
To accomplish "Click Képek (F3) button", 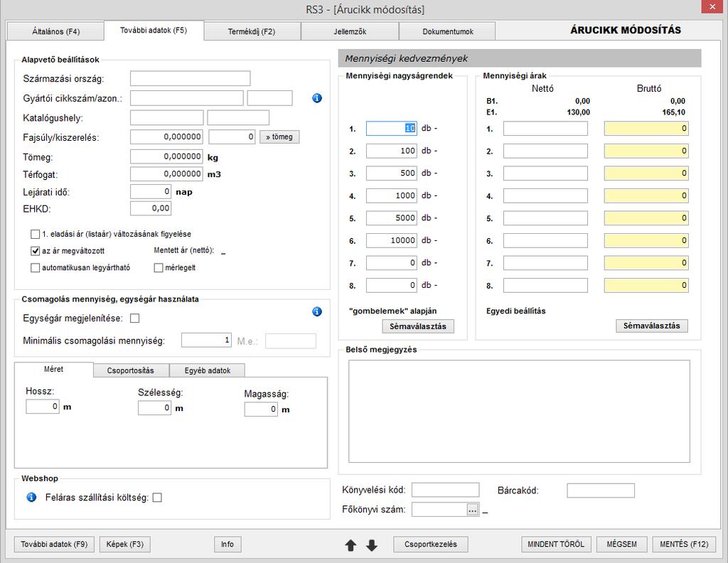I will [125, 544].
